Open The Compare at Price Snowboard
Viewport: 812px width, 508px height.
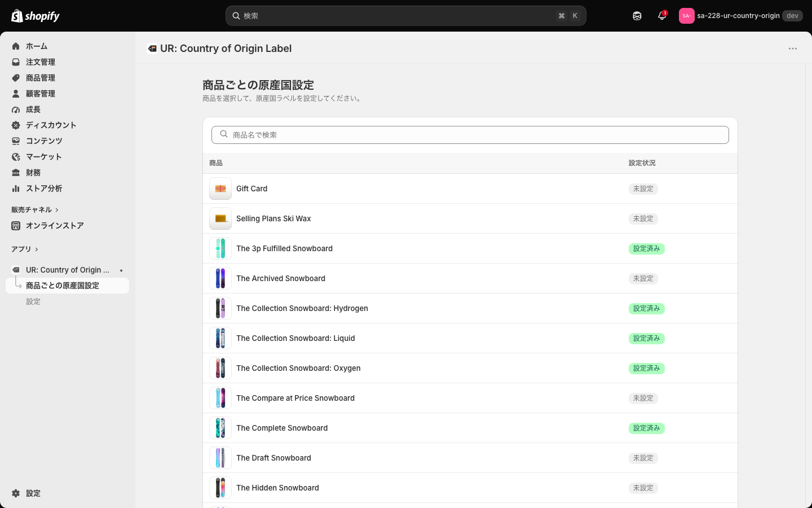[470, 398]
